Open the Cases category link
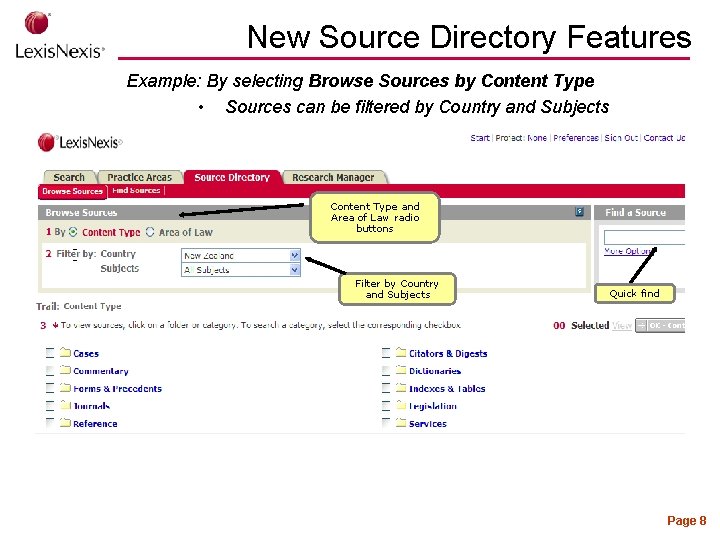This screenshot has width=720, height=540. [86, 354]
